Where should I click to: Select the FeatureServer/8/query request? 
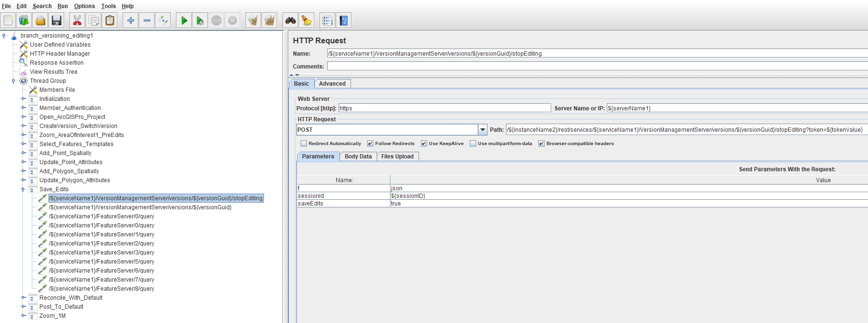pyautogui.click(x=102, y=289)
